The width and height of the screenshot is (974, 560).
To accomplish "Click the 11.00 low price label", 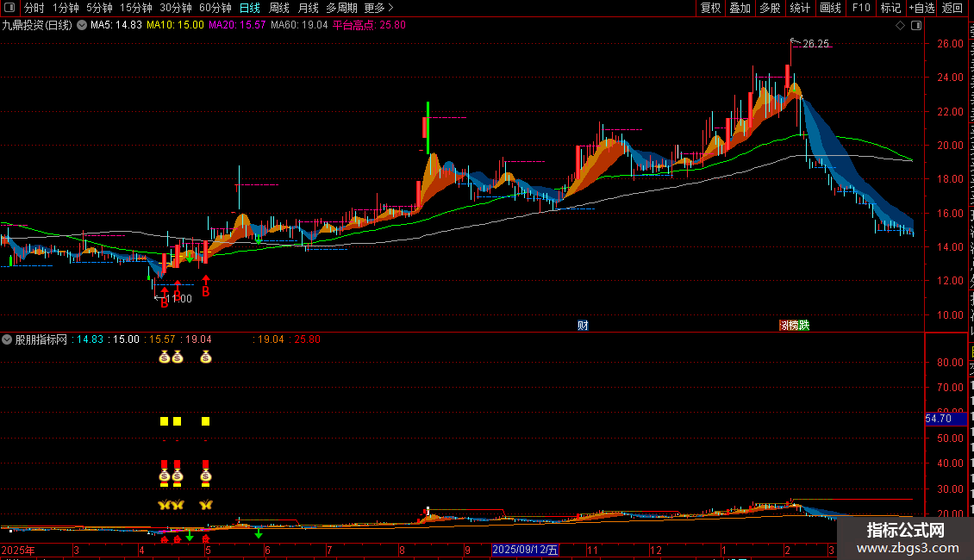I will click(179, 299).
